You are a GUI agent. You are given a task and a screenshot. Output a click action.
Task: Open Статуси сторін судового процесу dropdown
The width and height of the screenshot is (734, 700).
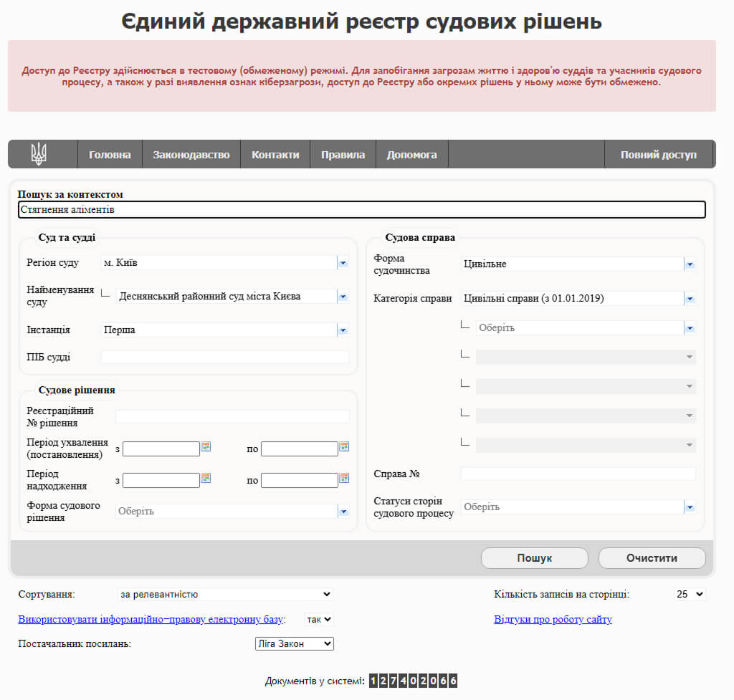tap(690, 507)
